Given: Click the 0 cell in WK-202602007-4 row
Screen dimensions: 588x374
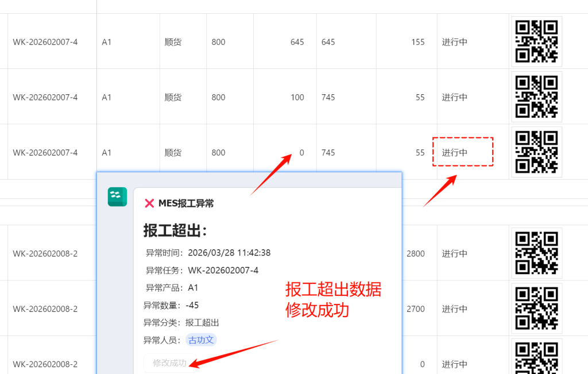Looking at the screenshot, I should [301, 153].
